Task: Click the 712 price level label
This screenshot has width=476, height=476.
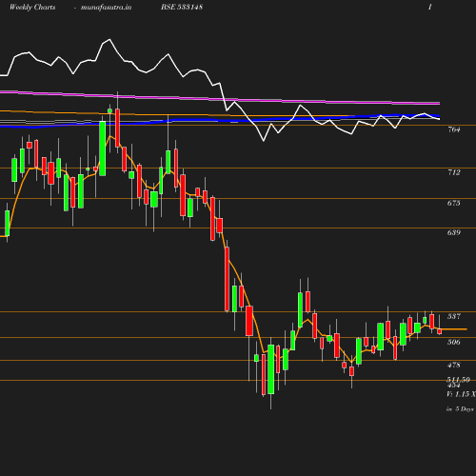Action: coord(453,172)
